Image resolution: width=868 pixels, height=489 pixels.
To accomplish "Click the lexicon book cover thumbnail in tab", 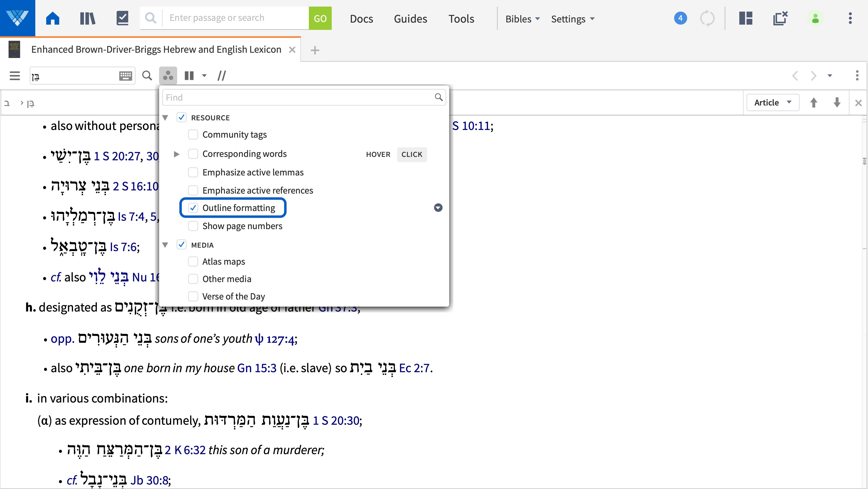I will pyautogui.click(x=14, y=50).
